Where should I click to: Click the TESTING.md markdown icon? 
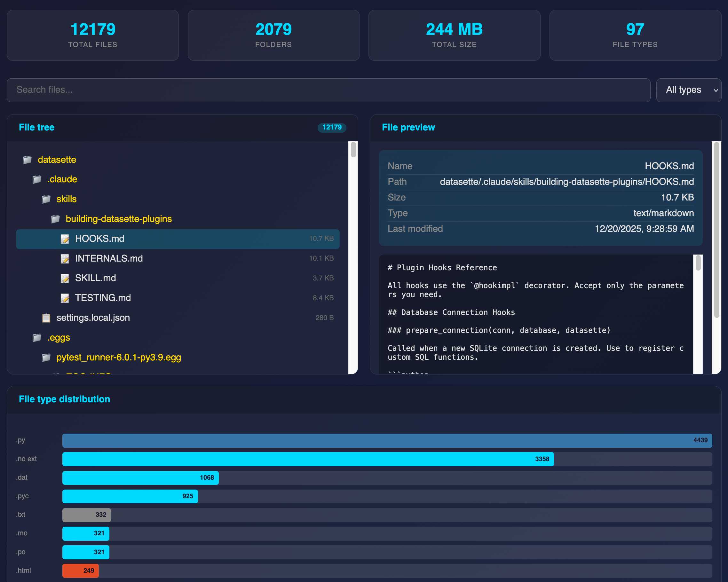click(65, 298)
